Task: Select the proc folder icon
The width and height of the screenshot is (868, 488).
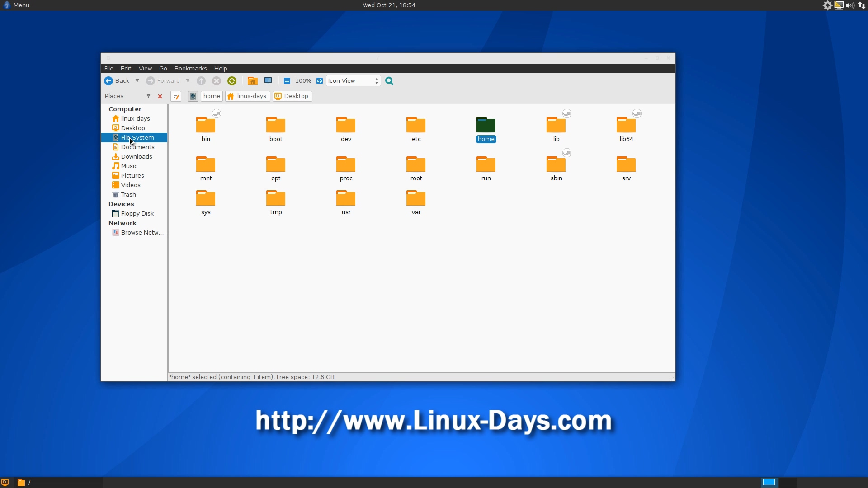Action: click(346, 164)
